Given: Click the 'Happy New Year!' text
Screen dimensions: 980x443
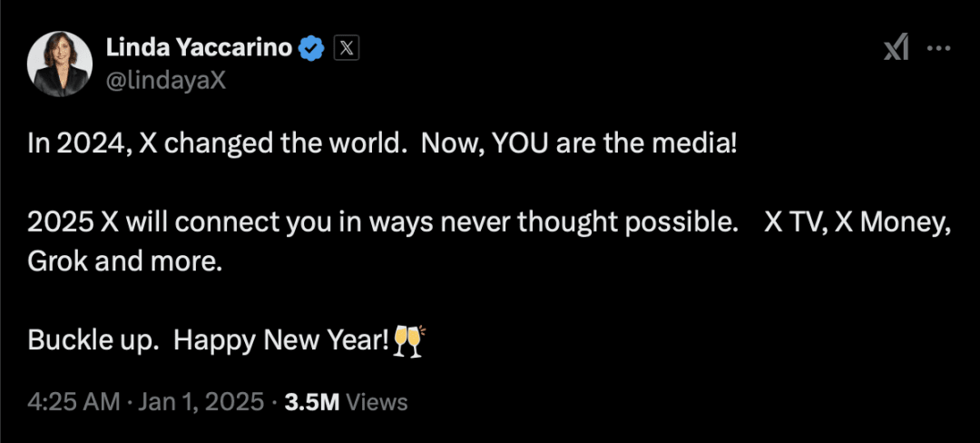Looking at the screenshot, I should click(x=281, y=341).
